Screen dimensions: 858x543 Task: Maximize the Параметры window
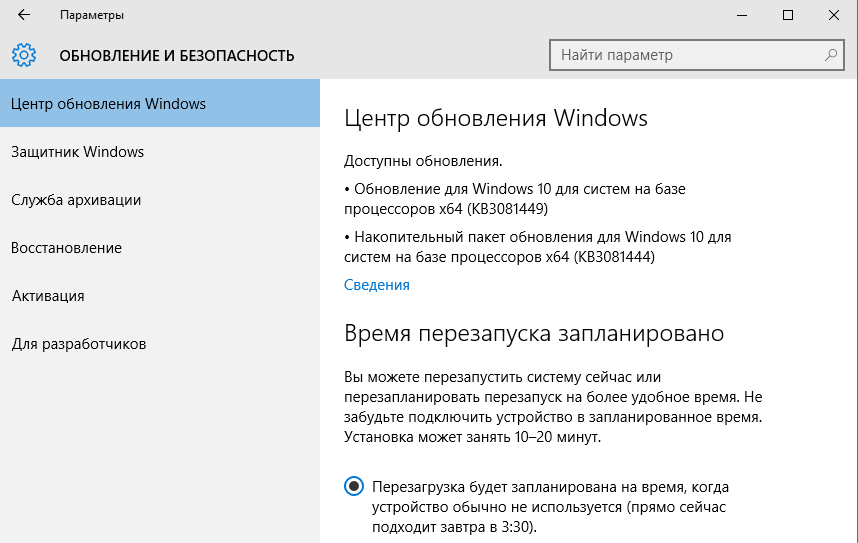tap(788, 15)
